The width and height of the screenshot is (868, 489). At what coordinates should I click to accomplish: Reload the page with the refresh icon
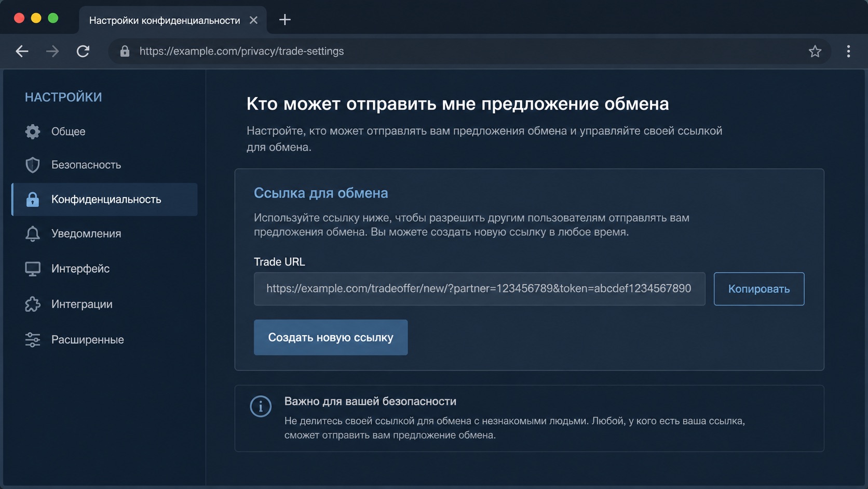pos(83,51)
